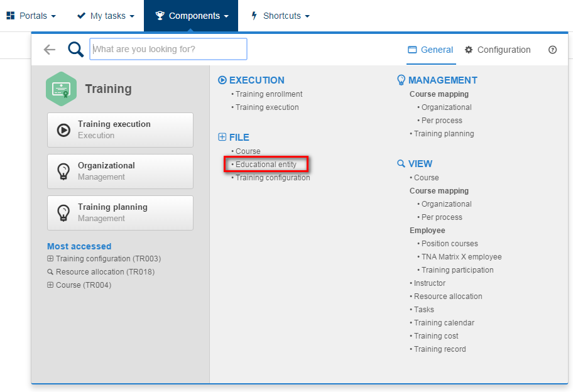Image resolution: width=573 pixels, height=392 pixels.
Task: Open Resource allocation view
Action: tap(448, 297)
